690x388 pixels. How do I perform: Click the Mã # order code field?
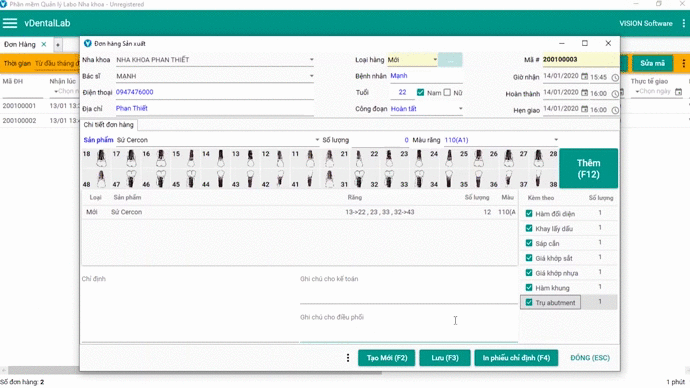pyautogui.click(x=580, y=59)
